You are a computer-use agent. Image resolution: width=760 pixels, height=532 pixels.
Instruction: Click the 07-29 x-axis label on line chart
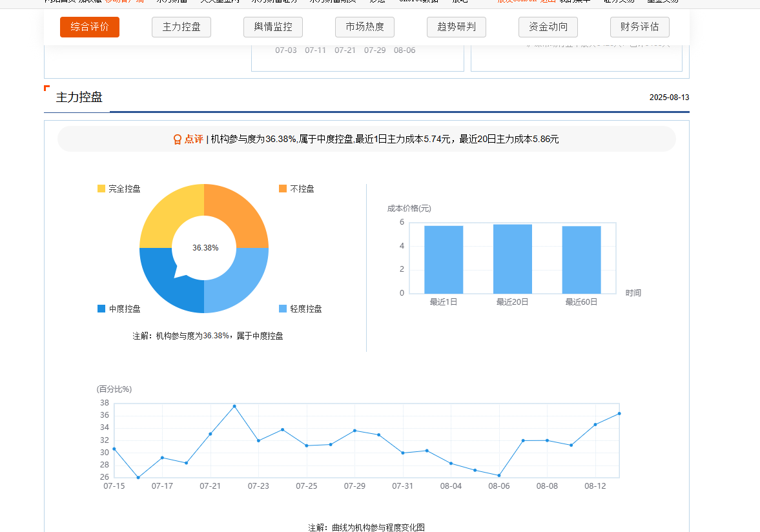tap(354, 486)
